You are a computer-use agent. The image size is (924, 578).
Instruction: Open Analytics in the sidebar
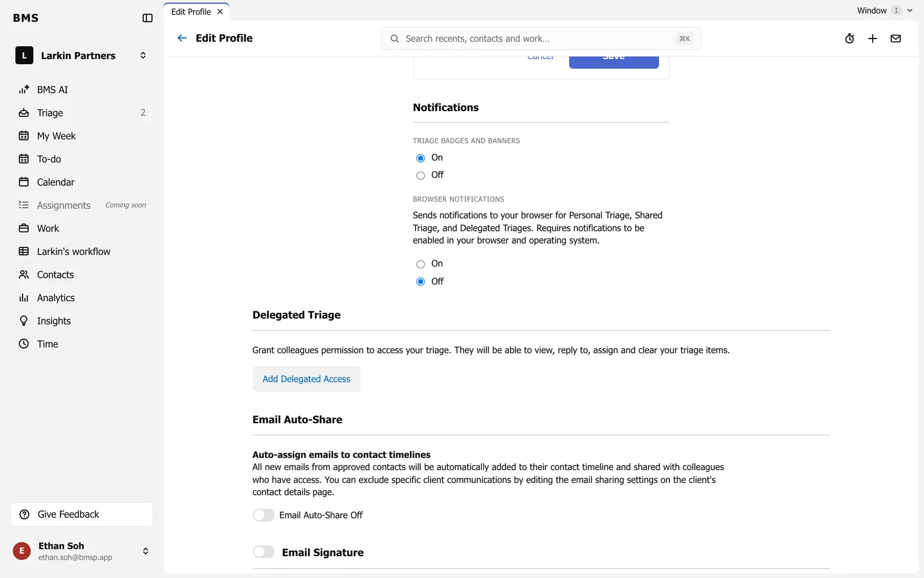[82, 298]
